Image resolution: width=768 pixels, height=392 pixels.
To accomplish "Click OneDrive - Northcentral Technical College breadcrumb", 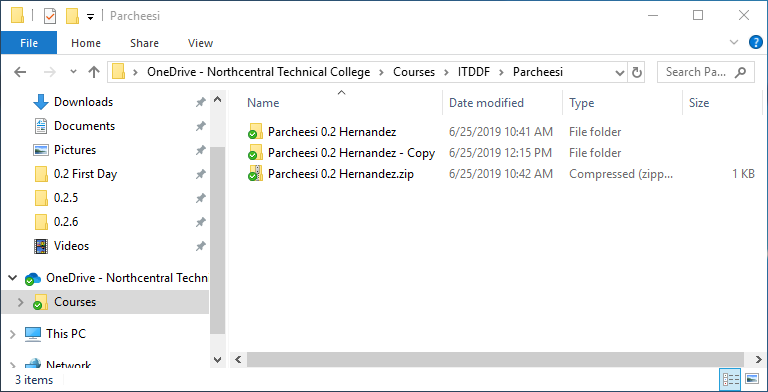I will point(259,72).
